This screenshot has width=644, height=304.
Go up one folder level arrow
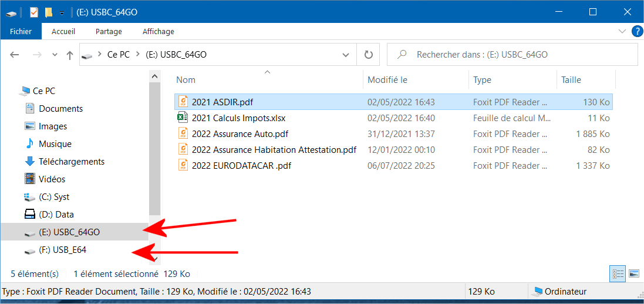click(x=70, y=55)
